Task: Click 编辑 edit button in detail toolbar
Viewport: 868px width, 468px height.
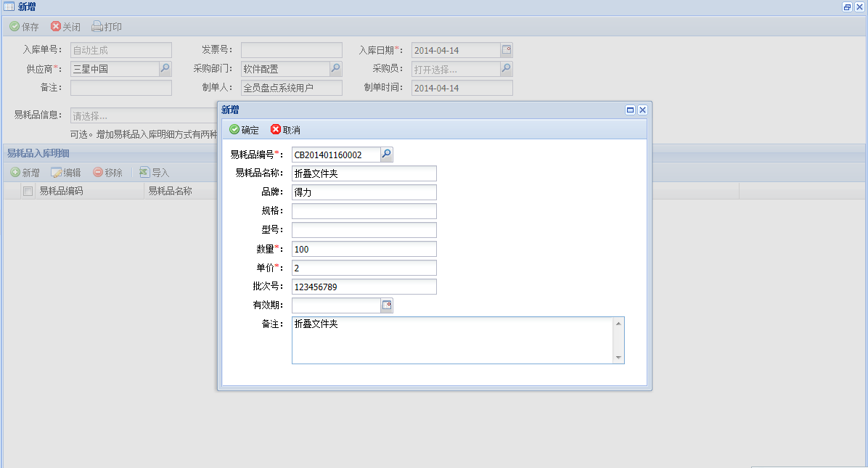Action: [65, 173]
